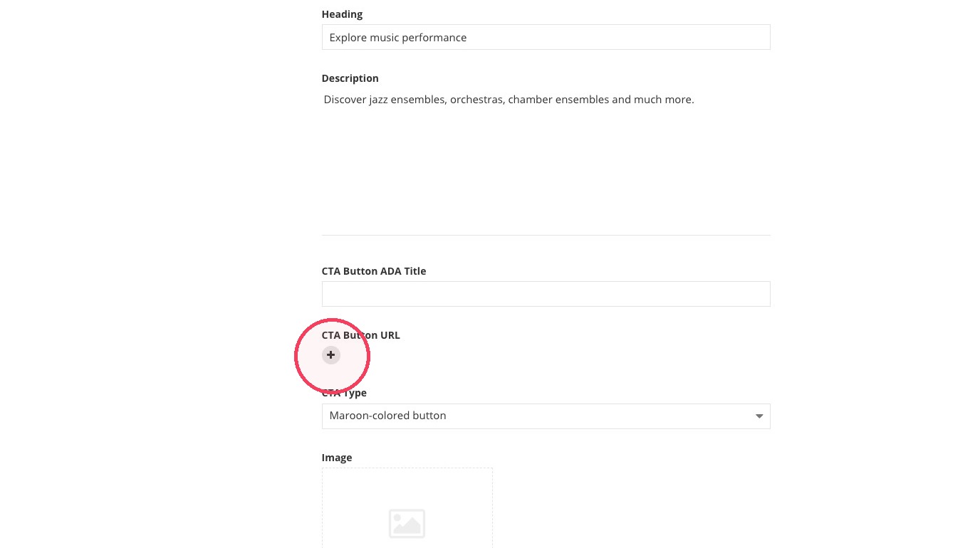Click the image placeholder picture icon

point(407,524)
